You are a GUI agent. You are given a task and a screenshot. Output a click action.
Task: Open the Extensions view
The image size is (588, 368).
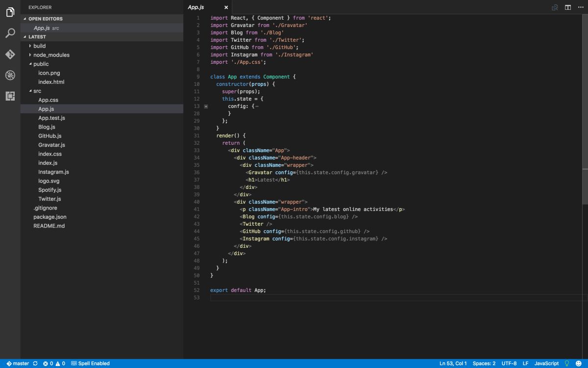pos(10,97)
